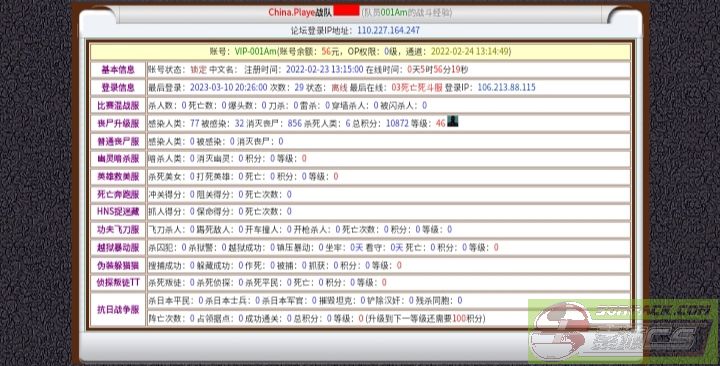Click the forum login IP 110.227.164.247
The width and height of the screenshot is (720, 366).
388,30
